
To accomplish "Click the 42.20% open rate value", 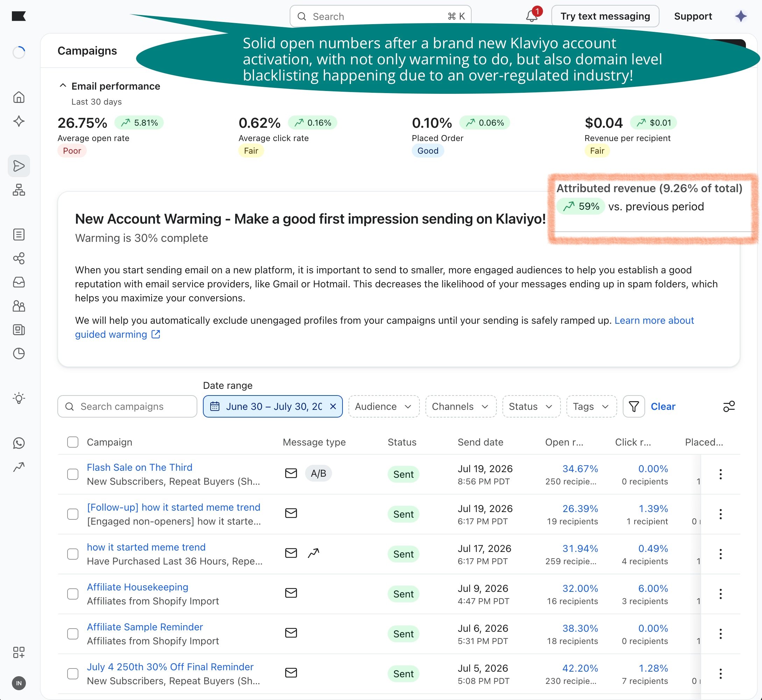I will (x=580, y=668).
